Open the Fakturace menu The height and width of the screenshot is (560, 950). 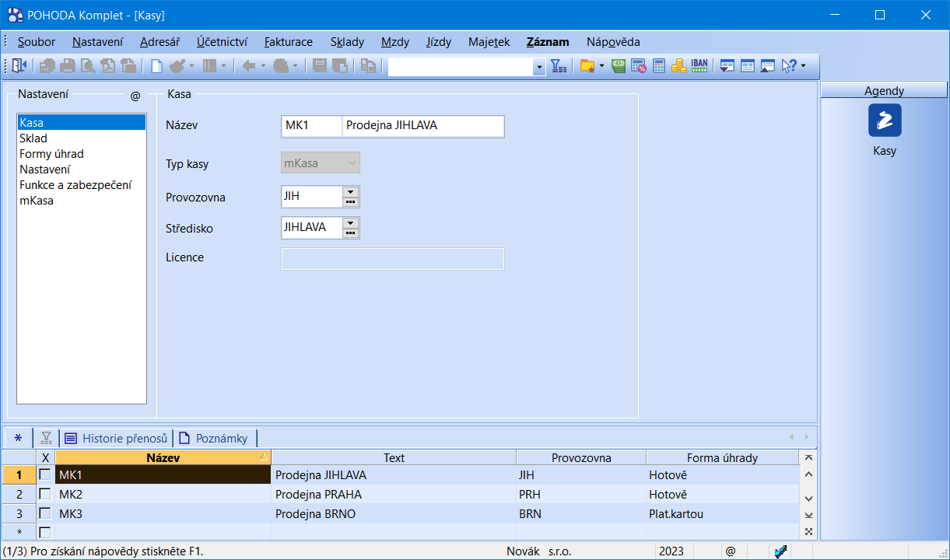288,42
